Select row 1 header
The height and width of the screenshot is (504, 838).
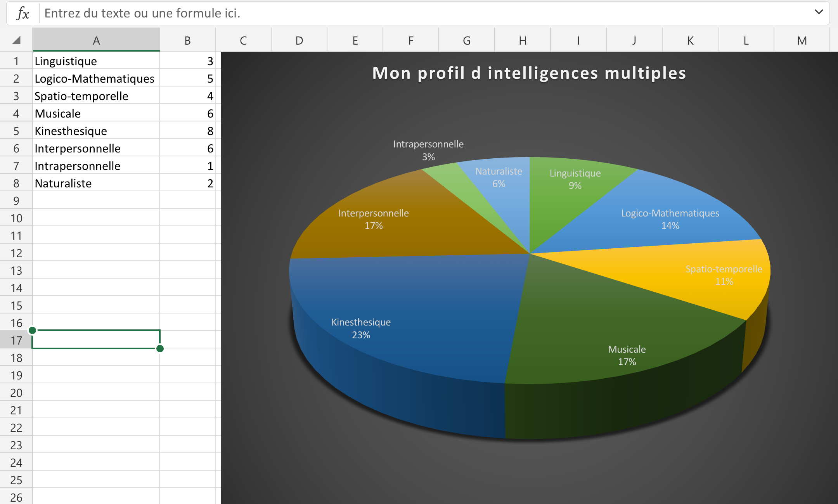click(x=16, y=61)
